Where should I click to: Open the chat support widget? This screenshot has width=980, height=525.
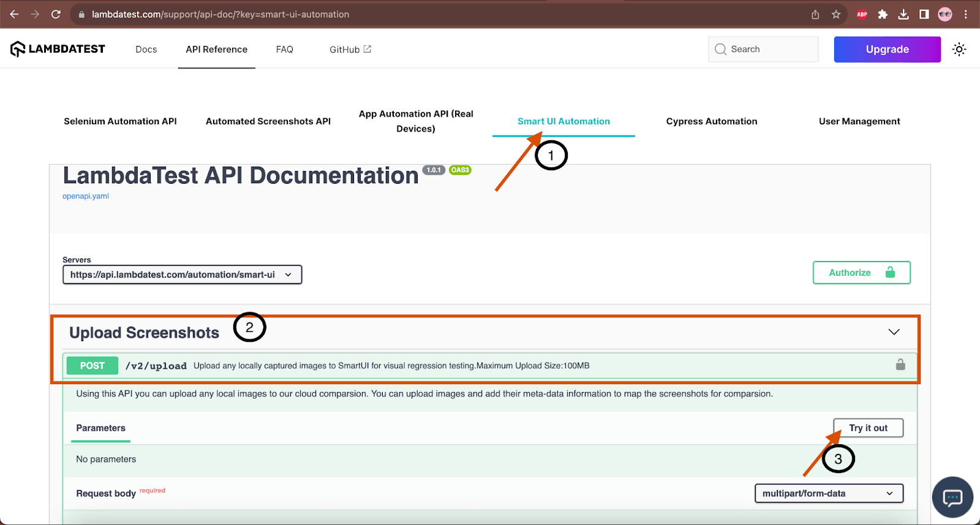(x=952, y=497)
